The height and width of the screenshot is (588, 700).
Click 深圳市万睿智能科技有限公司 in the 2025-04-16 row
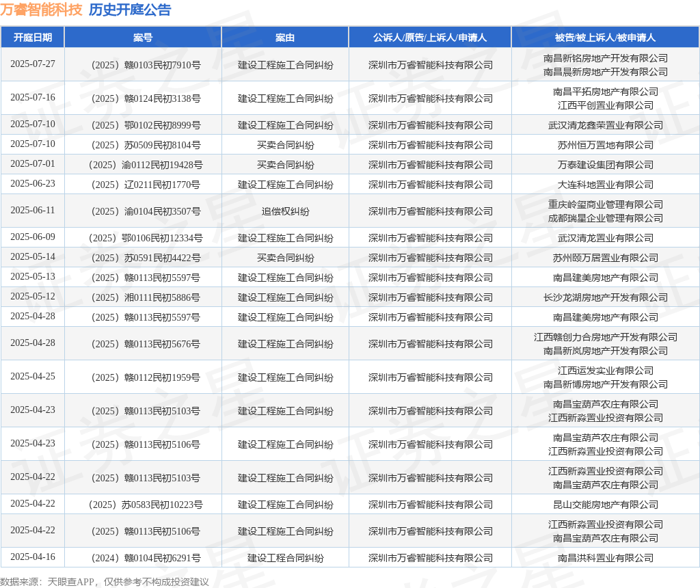[431, 558]
